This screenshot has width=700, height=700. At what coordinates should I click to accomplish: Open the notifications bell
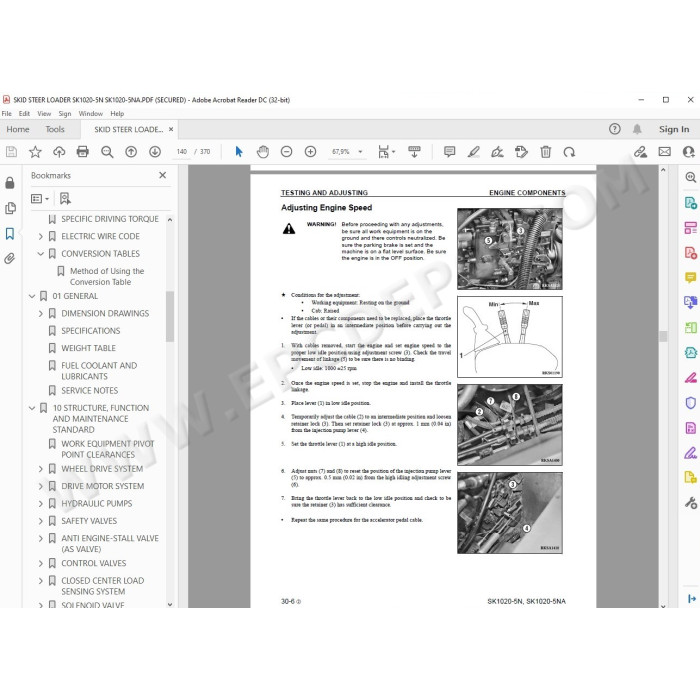click(637, 129)
